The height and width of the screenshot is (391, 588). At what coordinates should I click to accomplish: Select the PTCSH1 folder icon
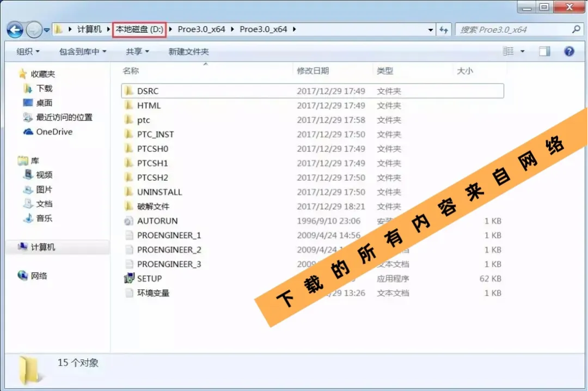coord(129,163)
